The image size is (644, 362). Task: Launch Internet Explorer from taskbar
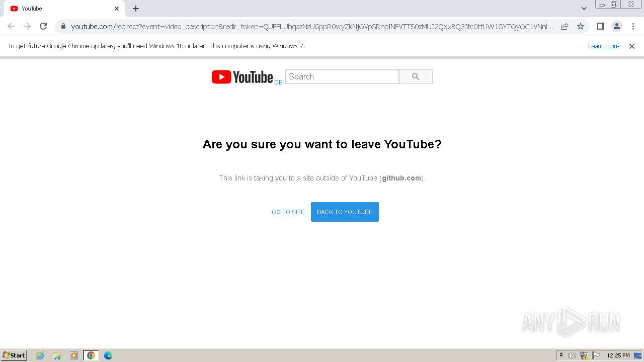point(40,355)
